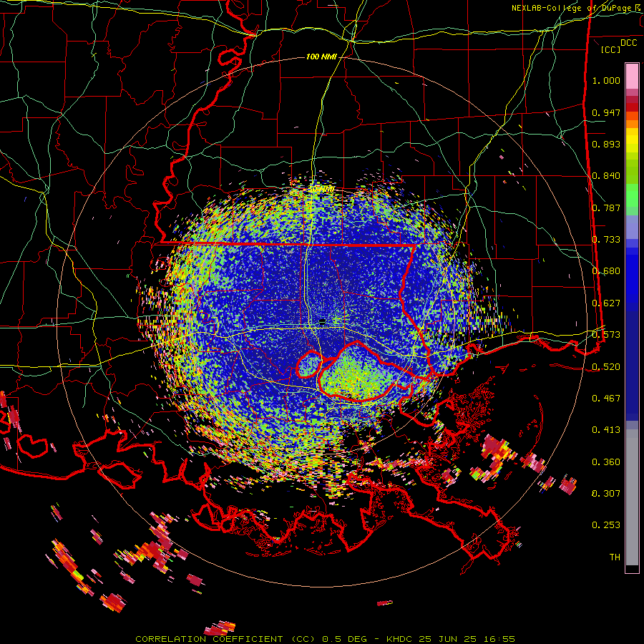Click the 50 NMI range ring label

tap(321, 189)
